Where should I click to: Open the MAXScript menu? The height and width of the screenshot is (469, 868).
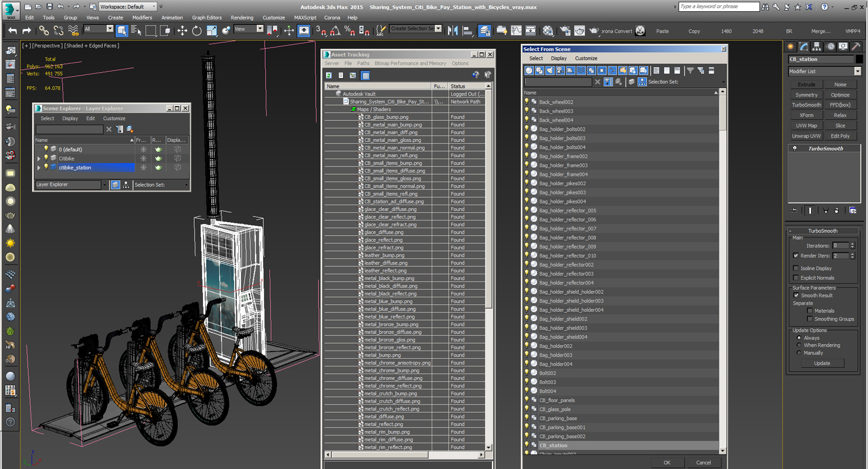pos(305,18)
